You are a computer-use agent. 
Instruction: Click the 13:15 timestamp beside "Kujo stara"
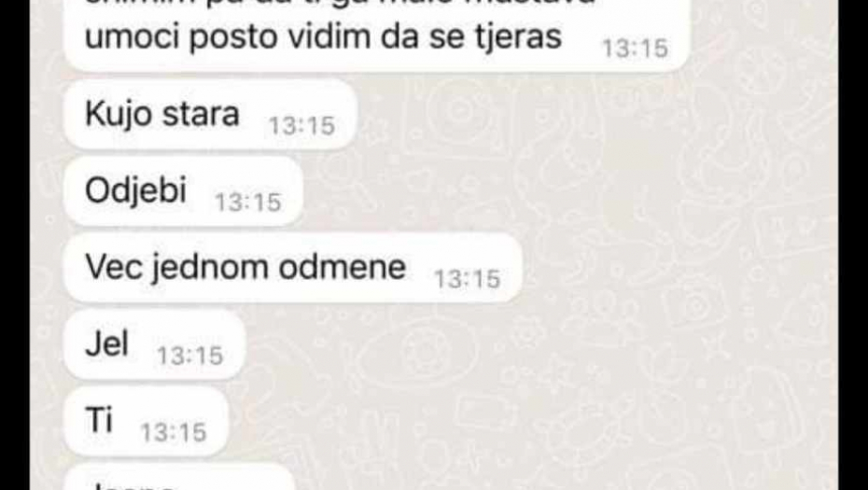[x=301, y=126]
